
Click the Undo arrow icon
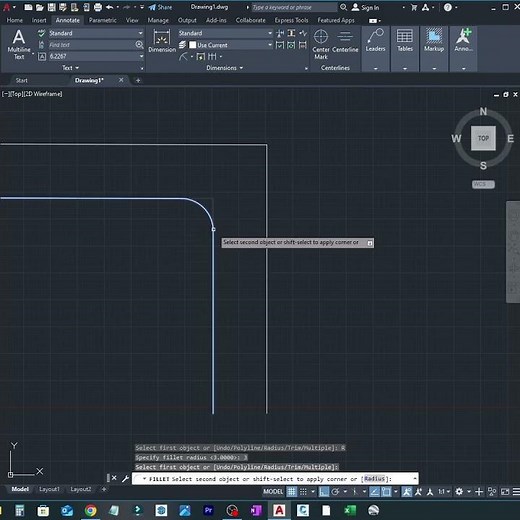(x=110, y=7)
